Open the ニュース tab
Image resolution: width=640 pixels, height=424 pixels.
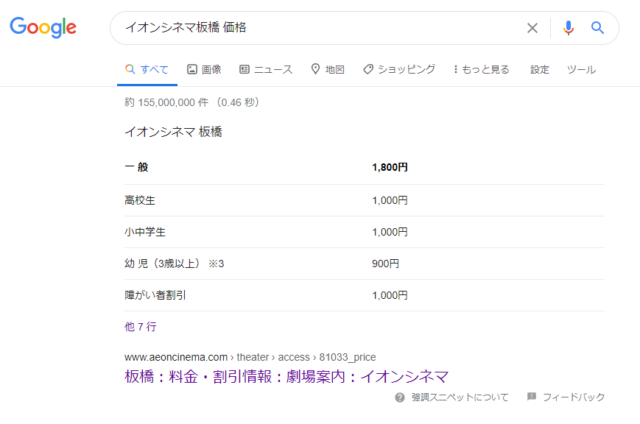click(x=266, y=69)
